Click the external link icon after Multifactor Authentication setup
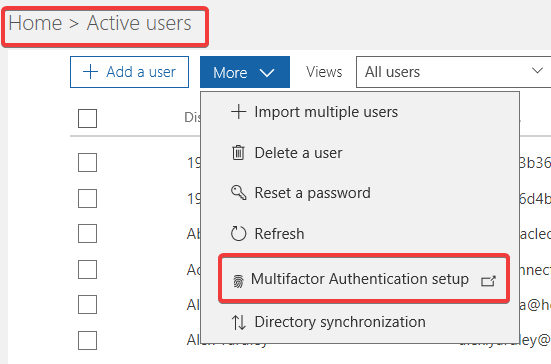 click(x=488, y=281)
